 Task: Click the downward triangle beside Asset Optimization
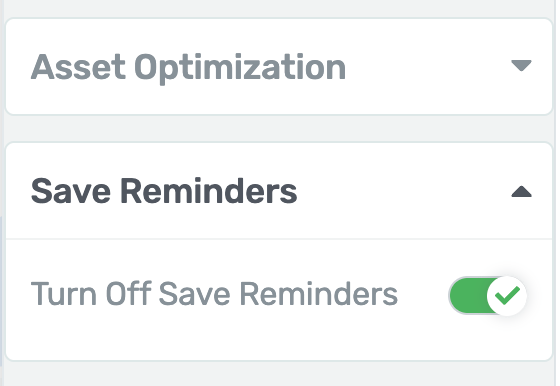coord(521,66)
